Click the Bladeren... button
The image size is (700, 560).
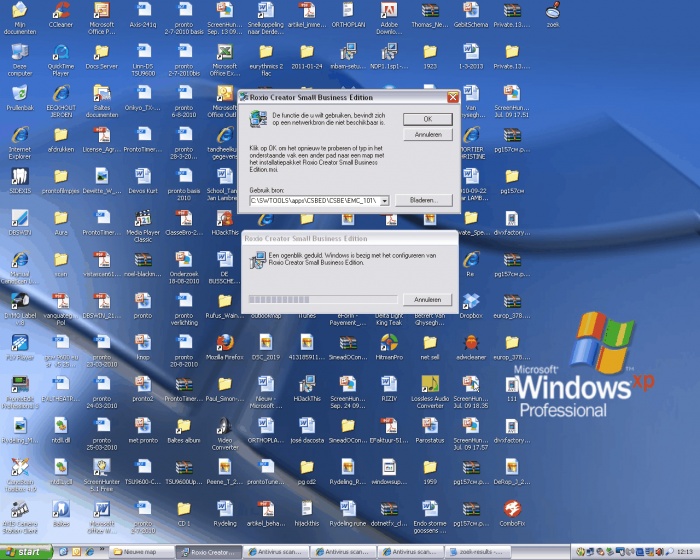tap(424, 200)
